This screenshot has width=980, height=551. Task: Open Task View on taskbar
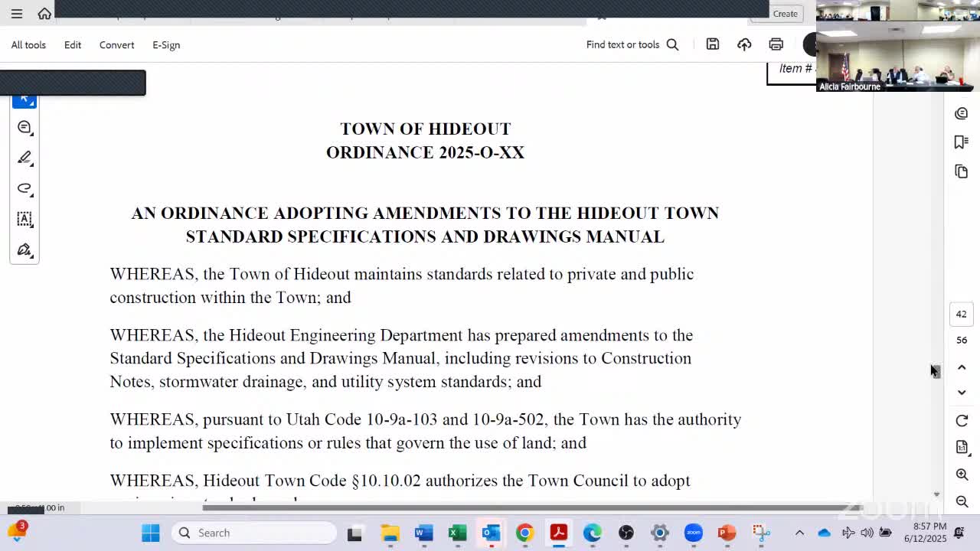[x=354, y=533]
